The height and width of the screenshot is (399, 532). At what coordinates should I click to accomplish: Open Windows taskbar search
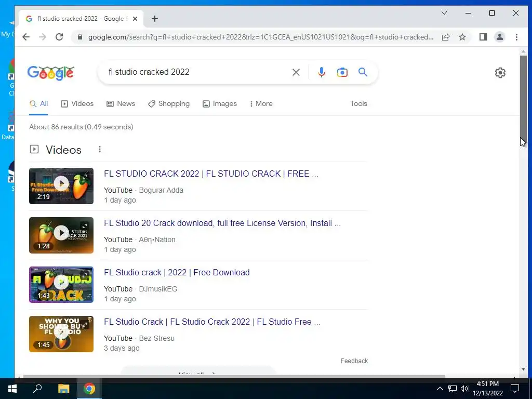(x=37, y=389)
